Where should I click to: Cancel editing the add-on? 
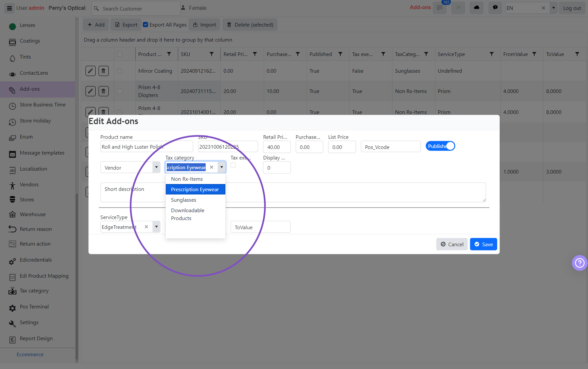(x=452, y=244)
